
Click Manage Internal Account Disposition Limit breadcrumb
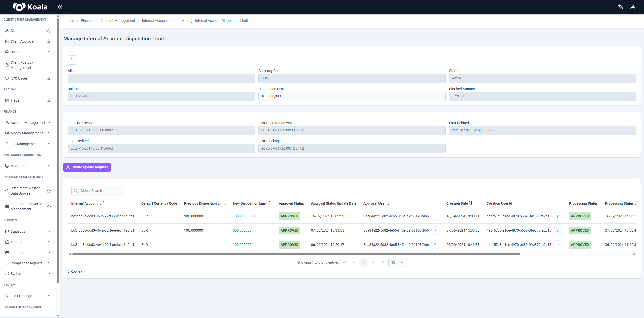coord(215,21)
